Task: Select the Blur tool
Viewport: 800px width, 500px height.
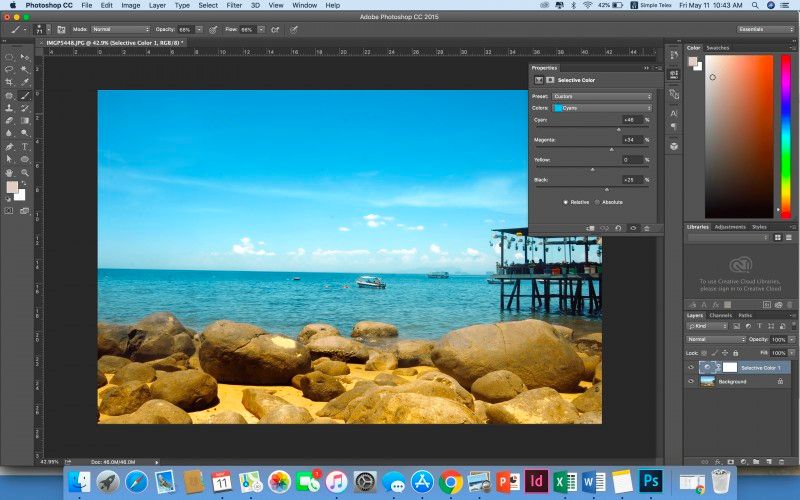Action: pos(9,133)
